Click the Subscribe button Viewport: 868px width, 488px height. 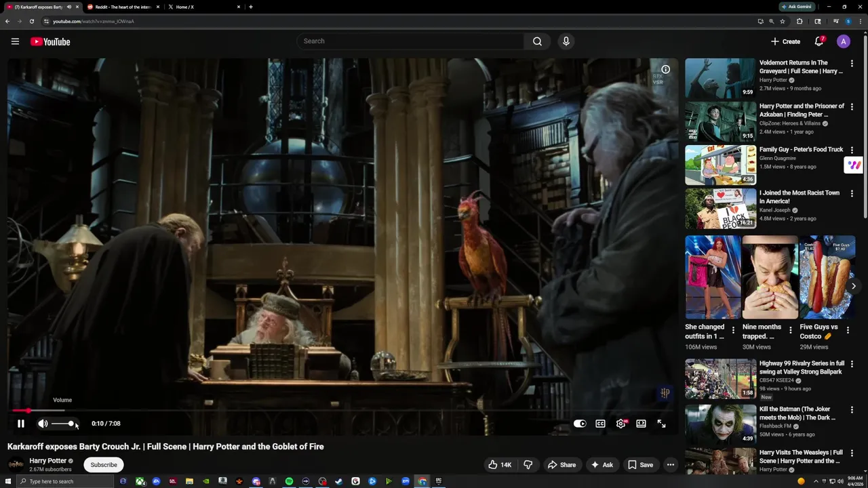point(104,465)
